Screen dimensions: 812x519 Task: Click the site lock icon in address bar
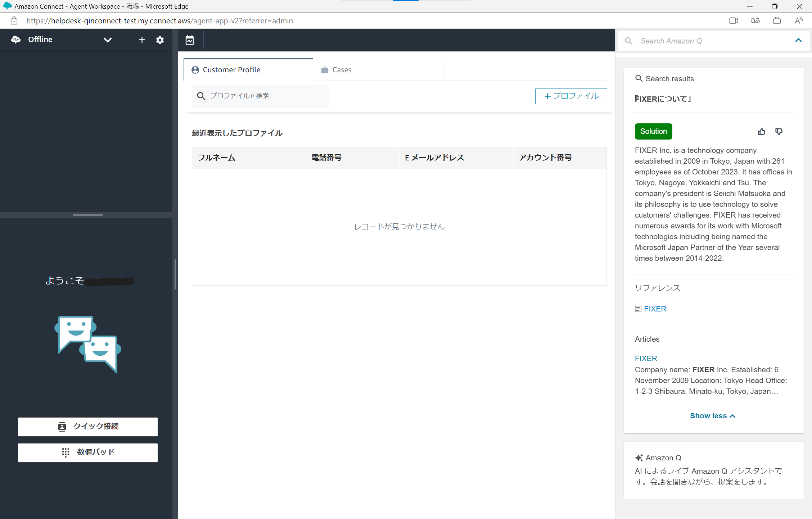click(x=14, y=21)
